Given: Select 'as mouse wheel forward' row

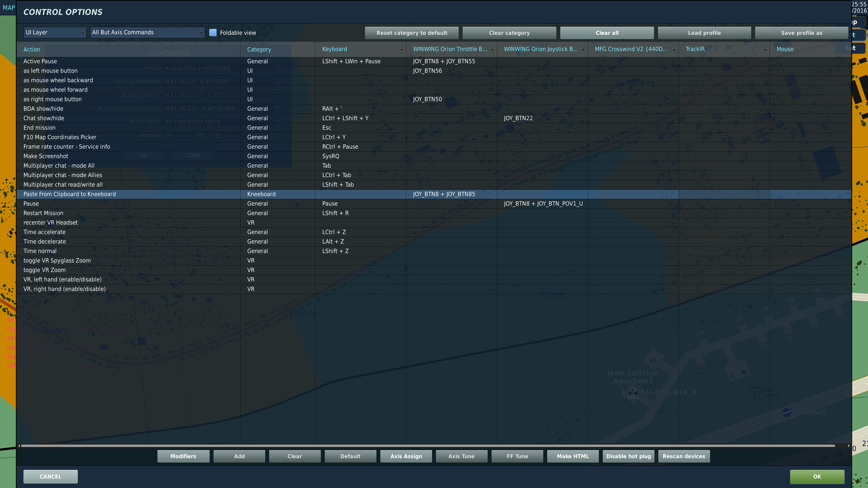Looking at the screenshot, I should [434, 90].
